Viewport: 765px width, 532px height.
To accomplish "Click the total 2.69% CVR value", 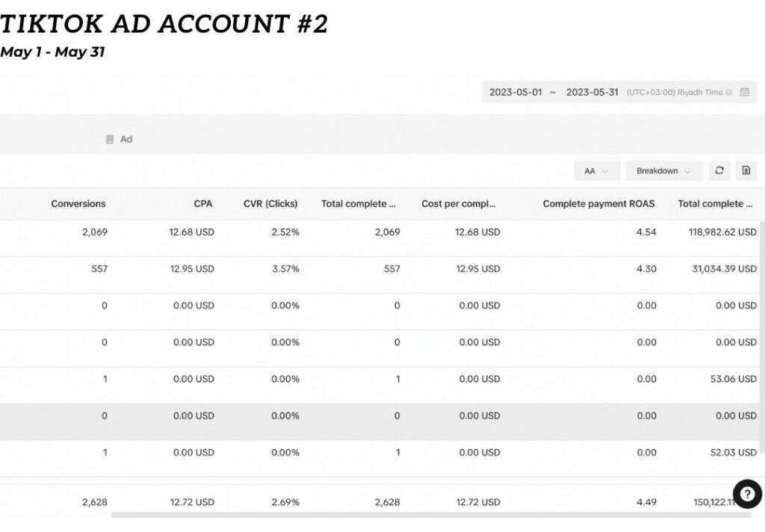I will (285, 502).
